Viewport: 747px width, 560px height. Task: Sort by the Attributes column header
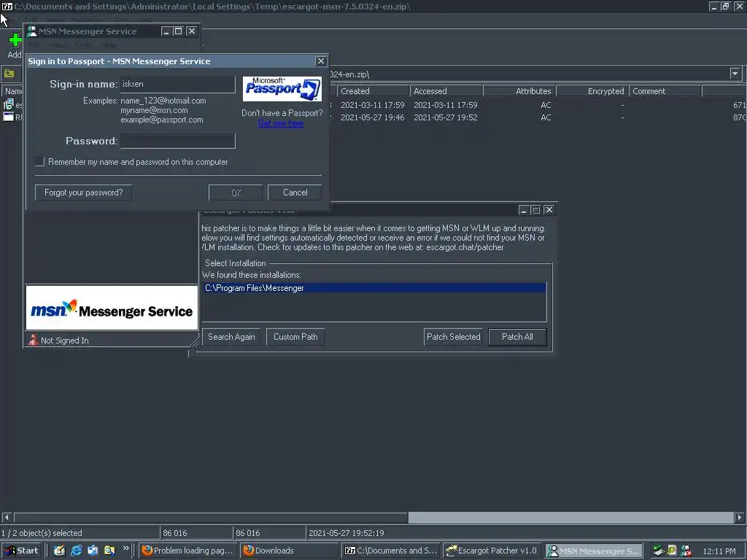[519, 91]
